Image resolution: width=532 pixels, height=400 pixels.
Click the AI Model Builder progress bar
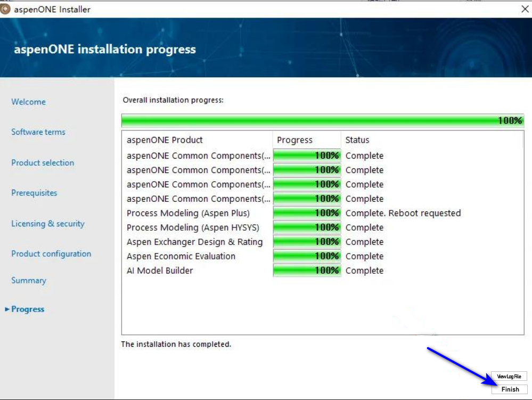pos(307,271)
